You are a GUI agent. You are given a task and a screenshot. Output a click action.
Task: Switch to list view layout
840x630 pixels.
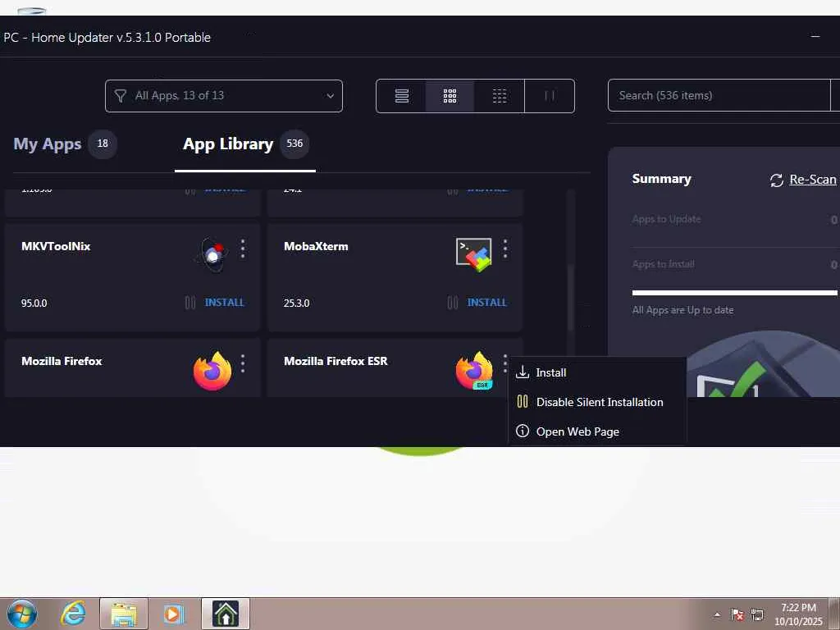(x=401, y=96)
